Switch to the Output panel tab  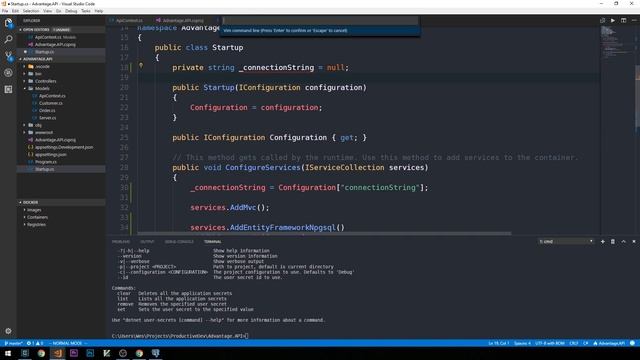[x=147, y=242]
